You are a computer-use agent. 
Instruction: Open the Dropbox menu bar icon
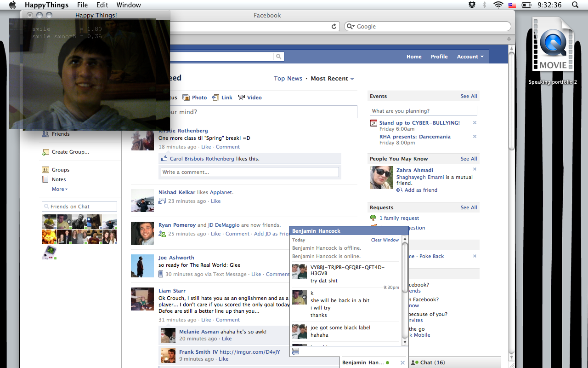[472, 5]
